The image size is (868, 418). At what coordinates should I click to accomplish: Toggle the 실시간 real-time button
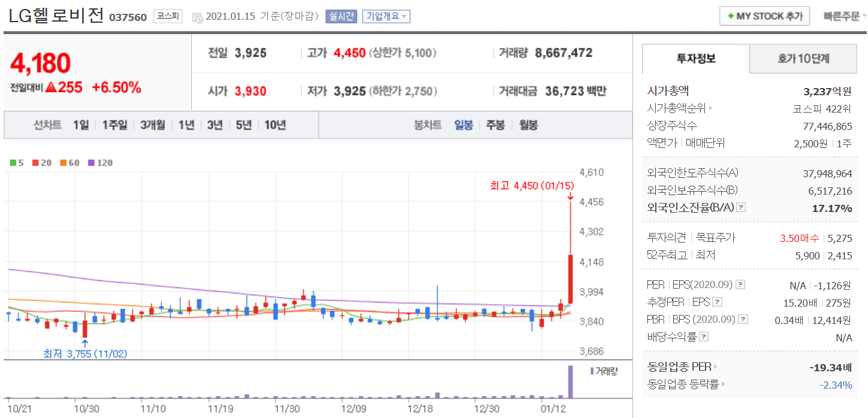pyautogui.click(x=341, y=17)
